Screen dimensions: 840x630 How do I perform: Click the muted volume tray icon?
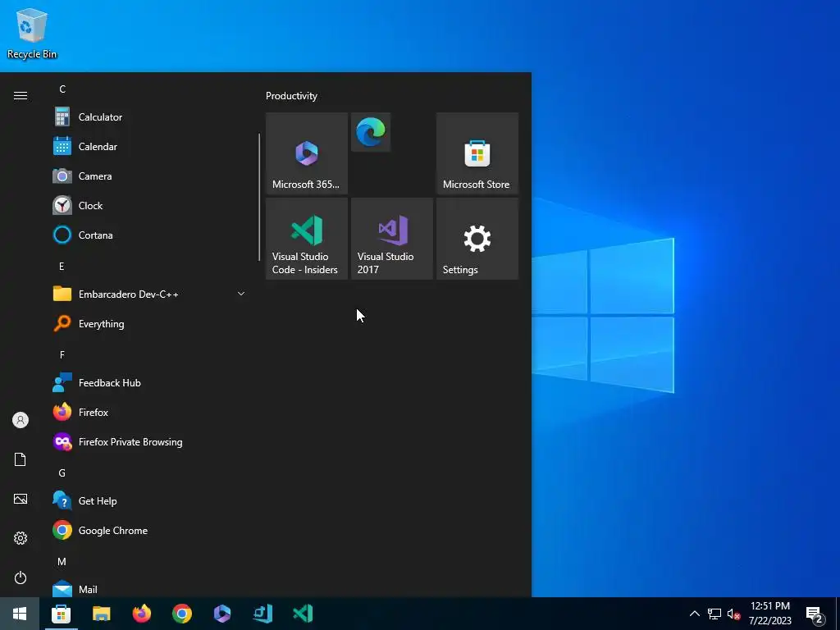[734, 614]
